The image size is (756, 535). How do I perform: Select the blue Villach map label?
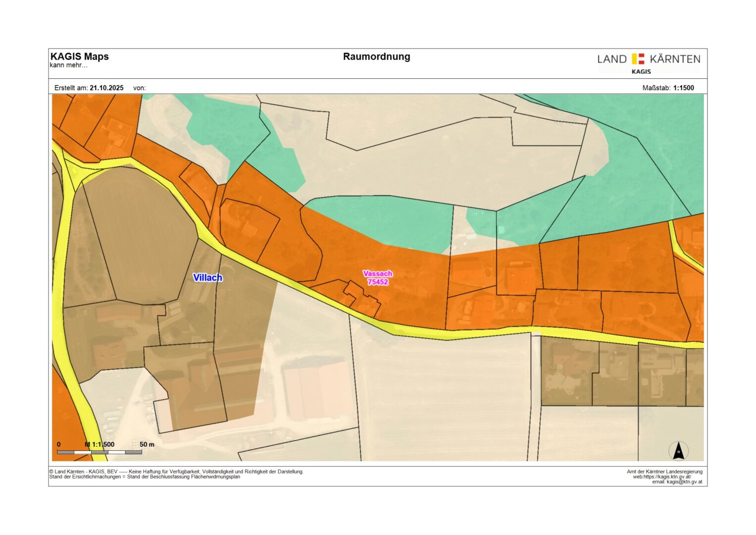(207, 277)
